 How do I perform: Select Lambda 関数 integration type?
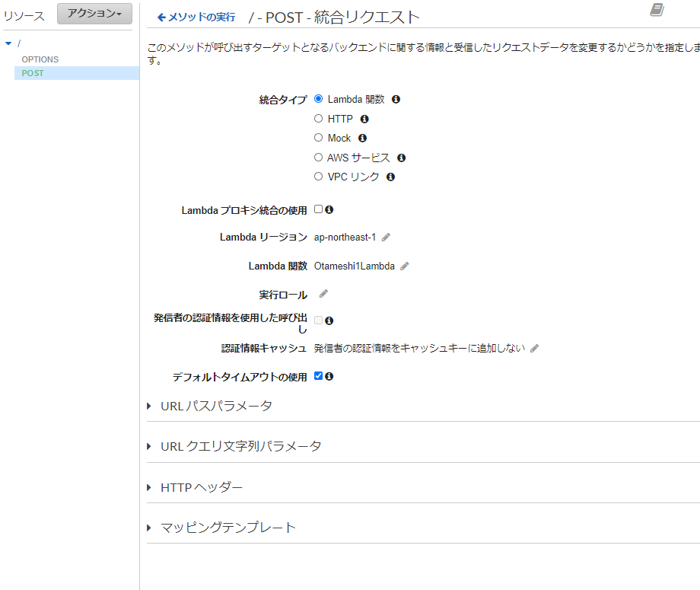[318, 99]
